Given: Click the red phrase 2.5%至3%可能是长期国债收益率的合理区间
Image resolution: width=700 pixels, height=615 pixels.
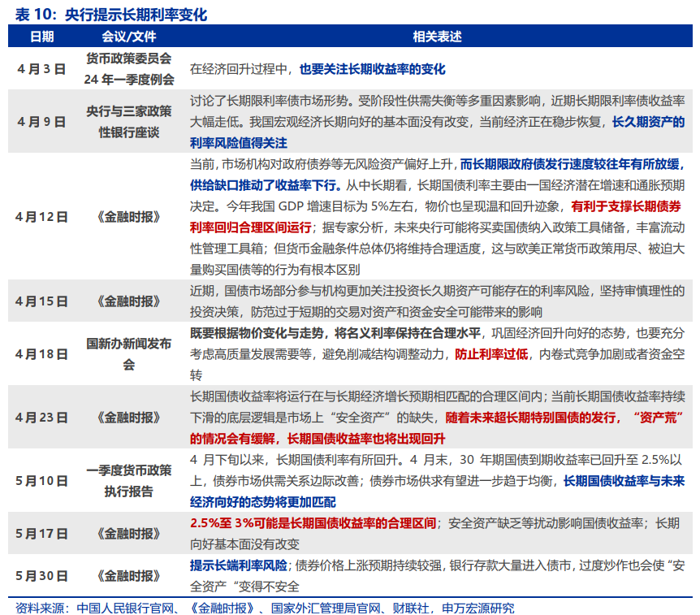Looking at the screenshot, I should click(x=313, y=523).
